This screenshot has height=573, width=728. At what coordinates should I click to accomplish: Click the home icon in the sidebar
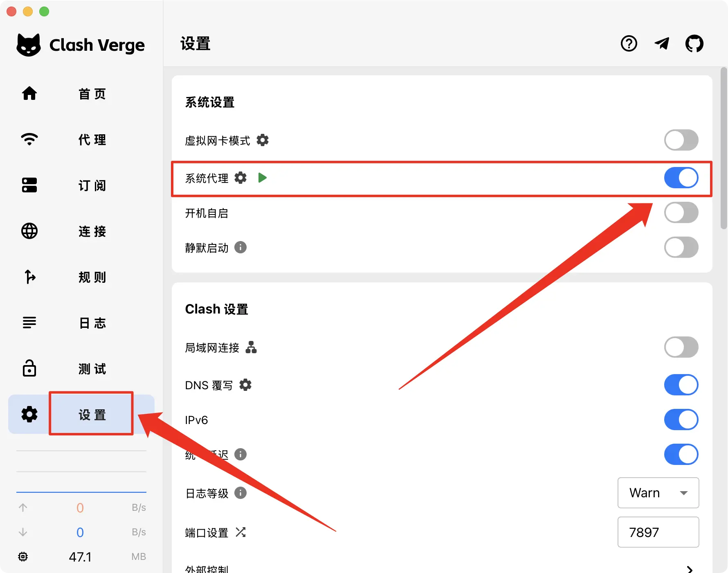29,94
